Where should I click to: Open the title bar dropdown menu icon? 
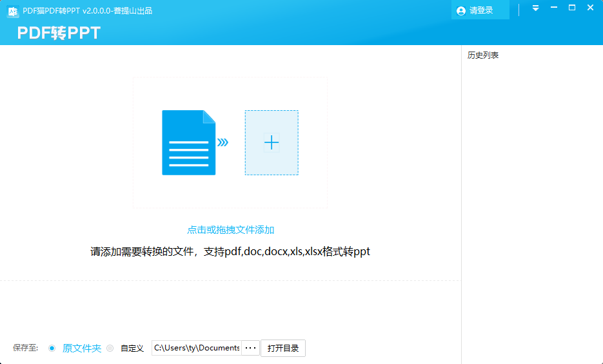(535, 8)
